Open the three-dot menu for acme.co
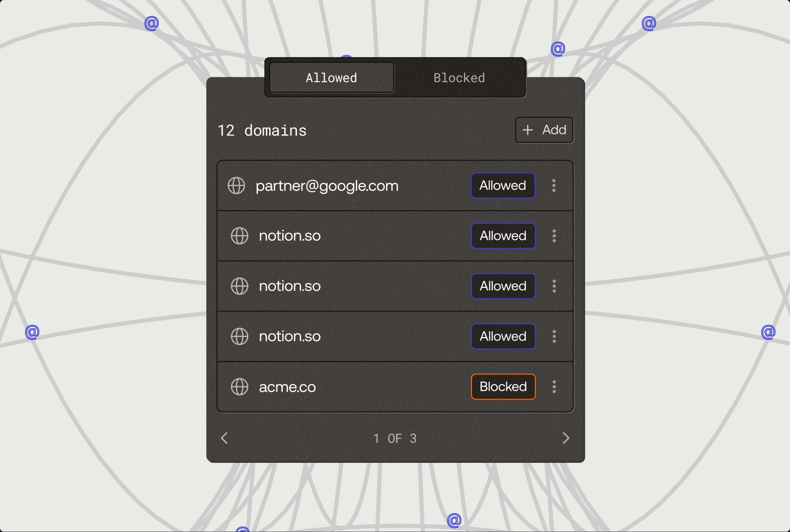Screen dimensions: 790x532 pyautogui.click(x=554, y=387)
